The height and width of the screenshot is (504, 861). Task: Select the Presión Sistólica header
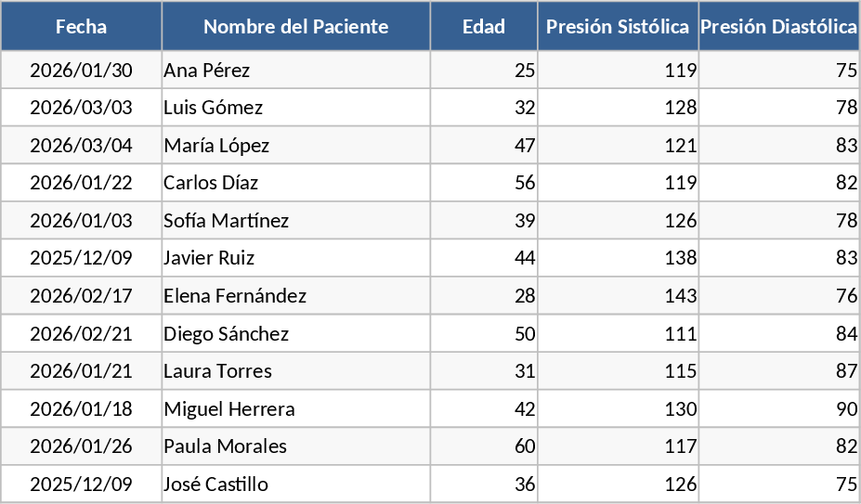tap(618, 27)
